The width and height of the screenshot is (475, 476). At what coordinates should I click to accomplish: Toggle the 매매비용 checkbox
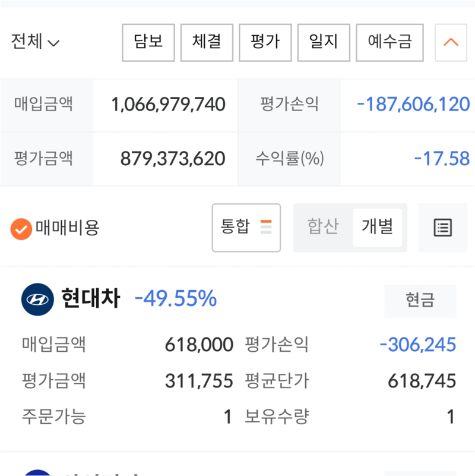tap(21, 229)
